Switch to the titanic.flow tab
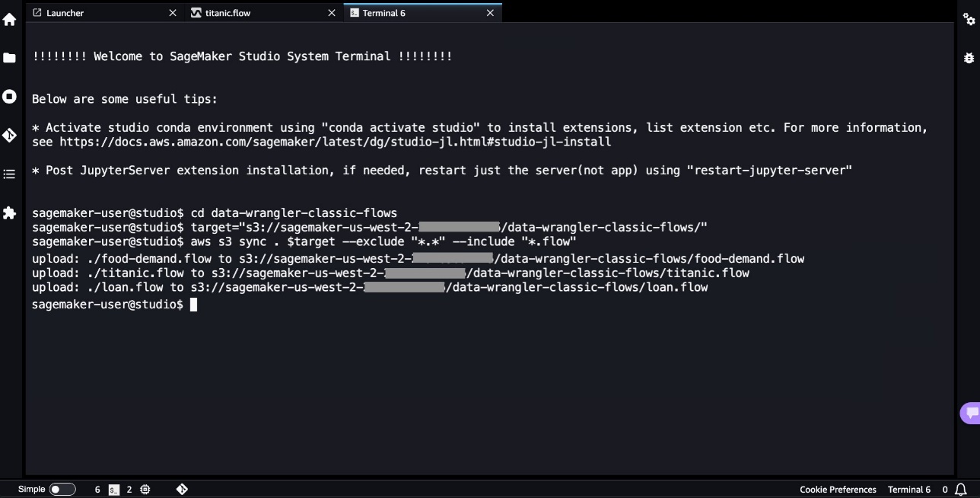Image resolution: width=980 pixels, height=498 pixels. (x=228, y=13)
